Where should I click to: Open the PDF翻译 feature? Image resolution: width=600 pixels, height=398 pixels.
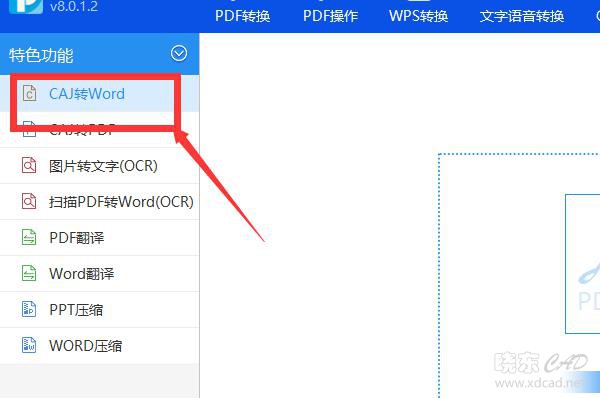coord(77,238)
